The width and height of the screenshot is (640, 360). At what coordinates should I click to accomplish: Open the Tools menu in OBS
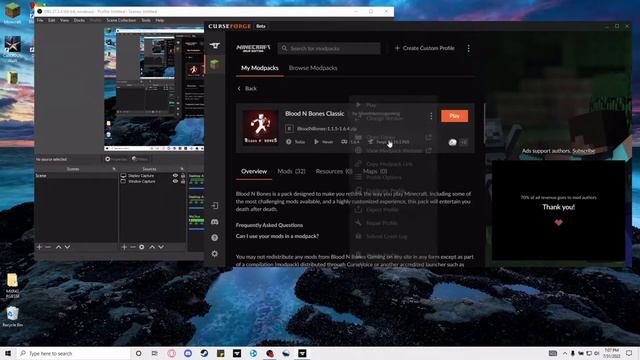[146, 20]
